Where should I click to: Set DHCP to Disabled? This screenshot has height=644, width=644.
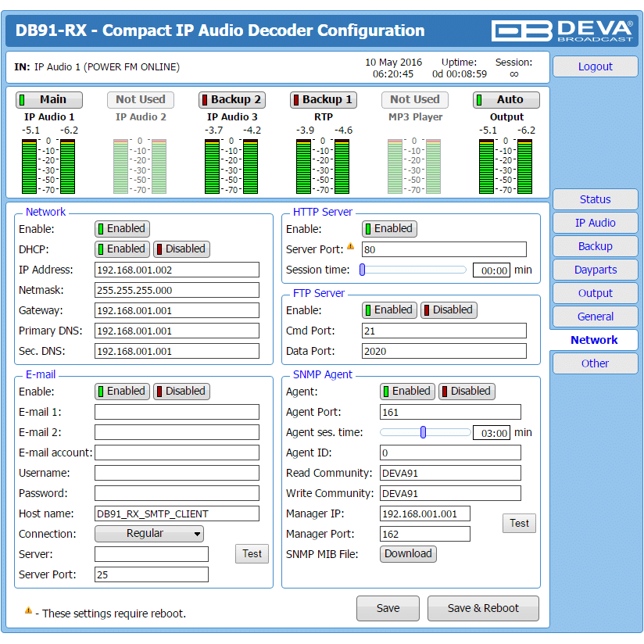tap(181, 249)
